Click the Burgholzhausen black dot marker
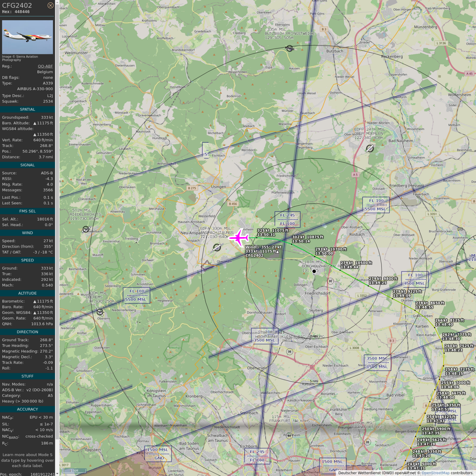The height and width of the screenshot is (476, 476). click(314, 271)
